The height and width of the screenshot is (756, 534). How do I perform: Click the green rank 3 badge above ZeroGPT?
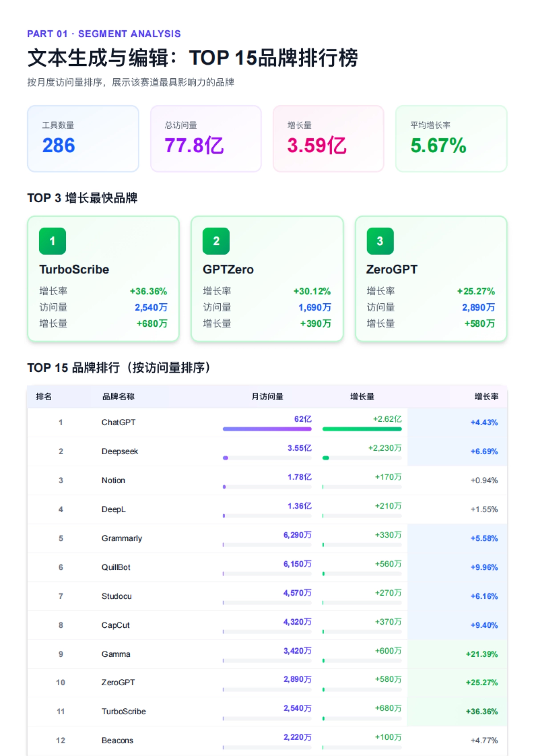tap(380, 241)
